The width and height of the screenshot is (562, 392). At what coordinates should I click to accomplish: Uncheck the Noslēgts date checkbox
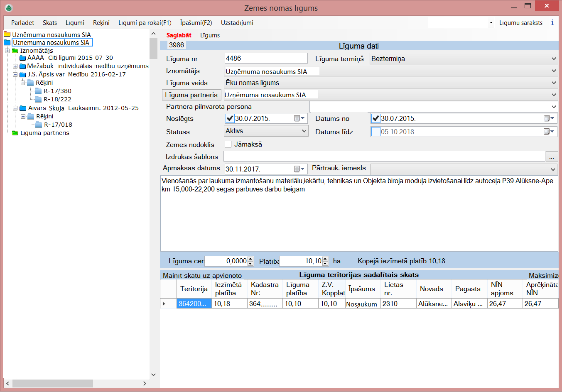click(x=230, y=118)
